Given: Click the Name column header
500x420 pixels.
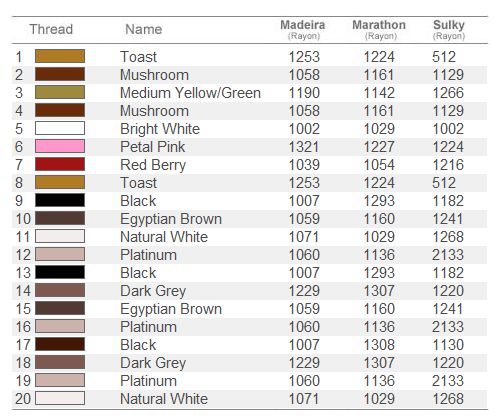Looking at the screenshot, I should [x=144, y=29].
